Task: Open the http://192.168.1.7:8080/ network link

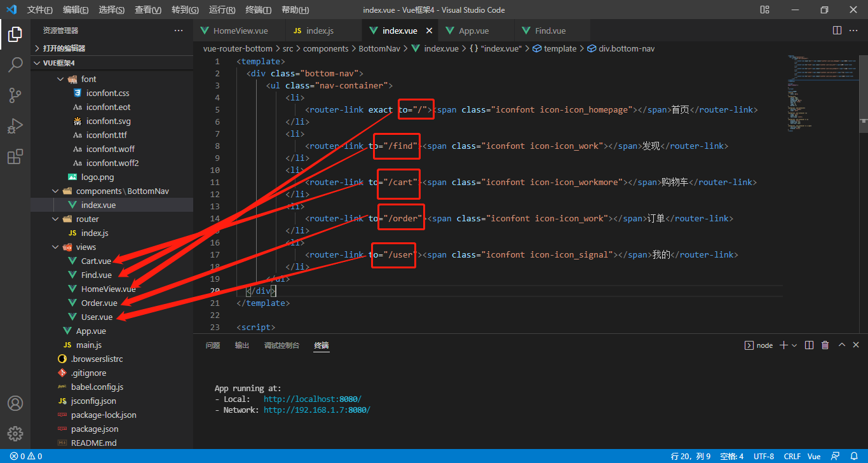Action: pyautogui.click(x=316, y=410)
